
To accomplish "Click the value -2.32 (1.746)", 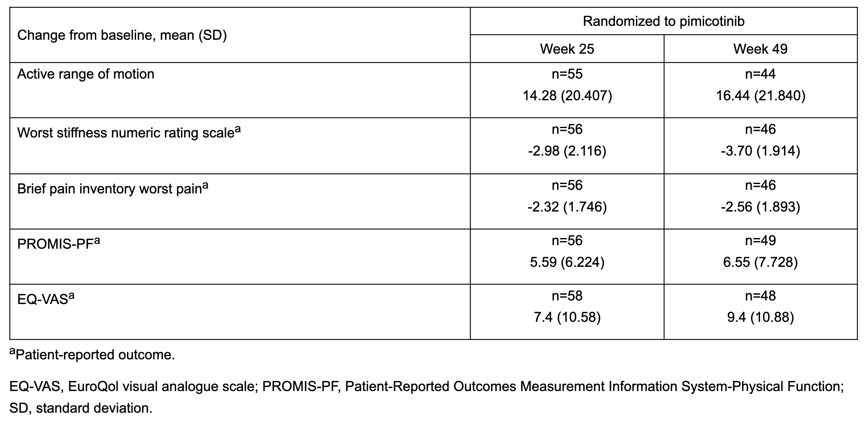I will (x=567, y=206).
